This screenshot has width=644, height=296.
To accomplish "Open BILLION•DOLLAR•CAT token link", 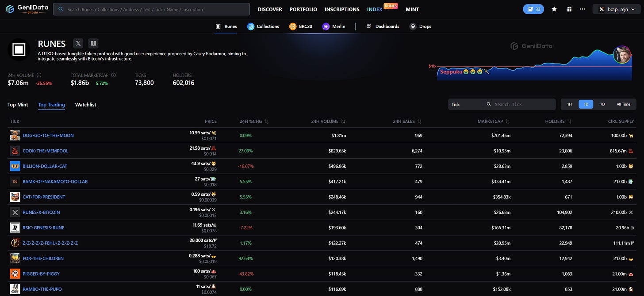I will point(45,166).
